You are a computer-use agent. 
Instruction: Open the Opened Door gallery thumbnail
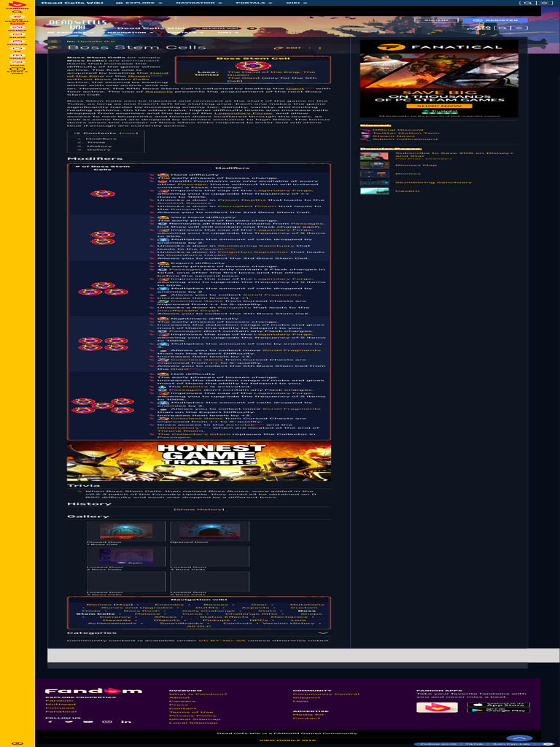210,531
